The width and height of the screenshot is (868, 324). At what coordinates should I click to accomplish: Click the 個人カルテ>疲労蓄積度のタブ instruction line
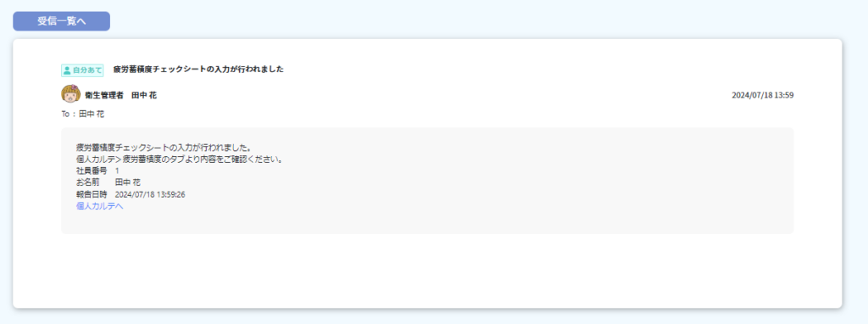(180, 159)
